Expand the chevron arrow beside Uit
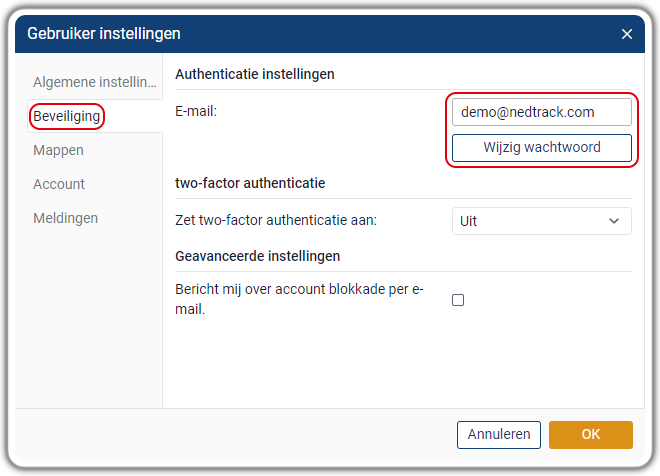660x476 pixels. (614, 221)
